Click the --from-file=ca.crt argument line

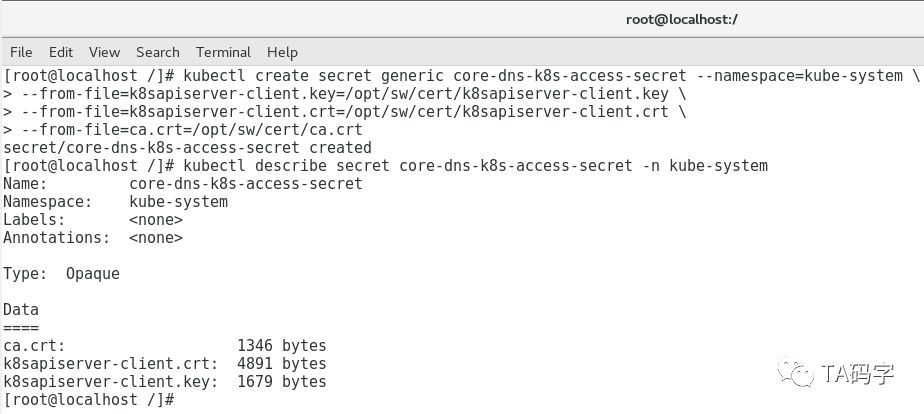pos(183,130)
